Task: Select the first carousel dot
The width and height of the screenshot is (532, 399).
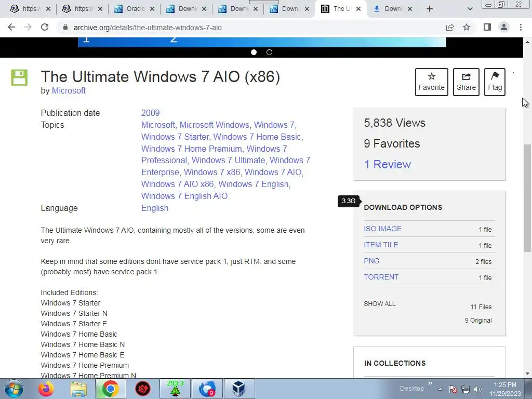Action: coord(254,52)
